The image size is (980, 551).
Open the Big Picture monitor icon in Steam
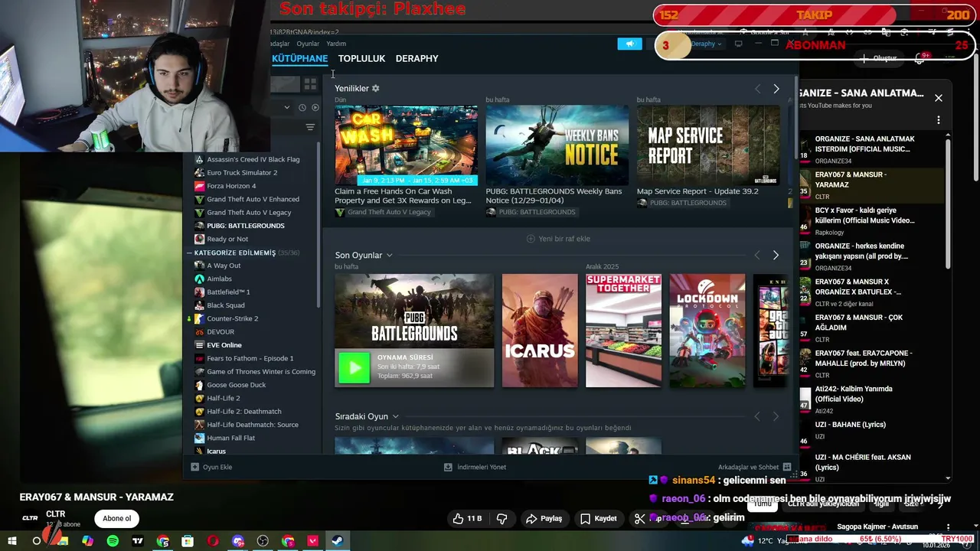point(738,44)
